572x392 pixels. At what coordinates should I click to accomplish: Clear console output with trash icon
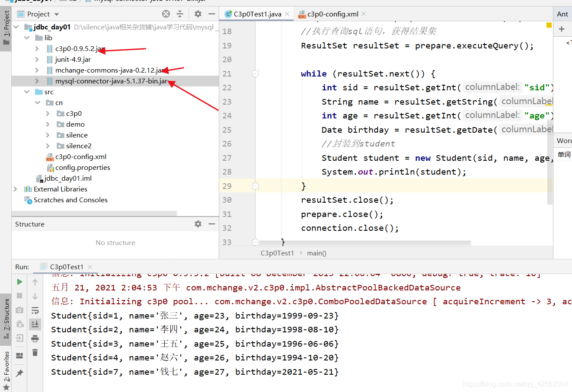pos(35,353)
